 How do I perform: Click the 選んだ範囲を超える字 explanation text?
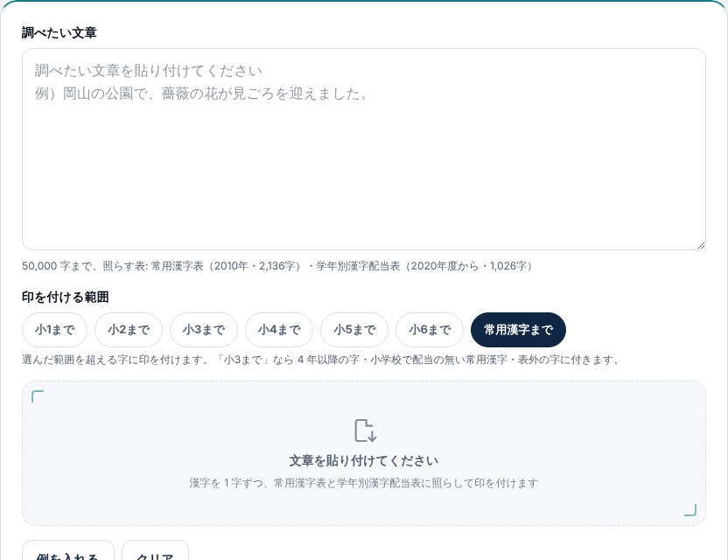(320, 360)
